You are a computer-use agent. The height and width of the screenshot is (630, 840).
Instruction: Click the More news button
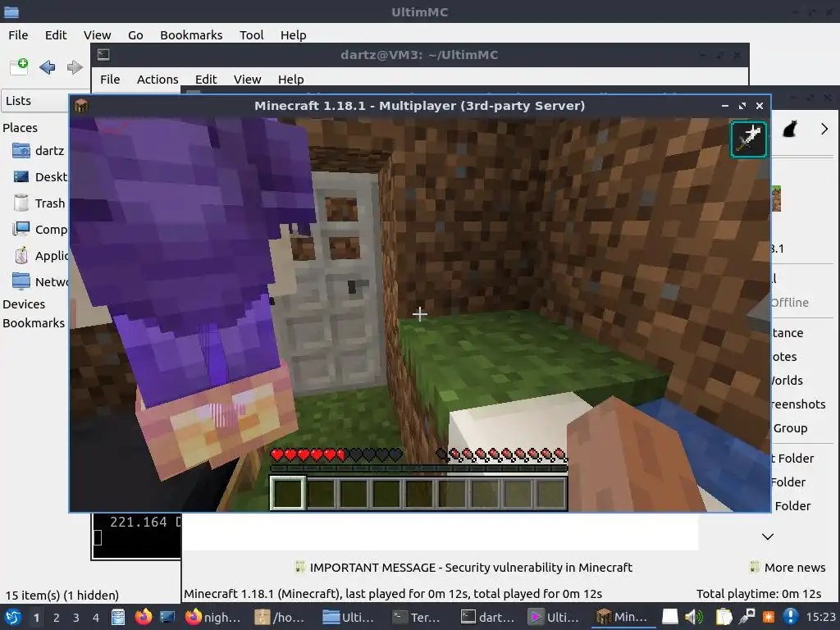[787, 568]
